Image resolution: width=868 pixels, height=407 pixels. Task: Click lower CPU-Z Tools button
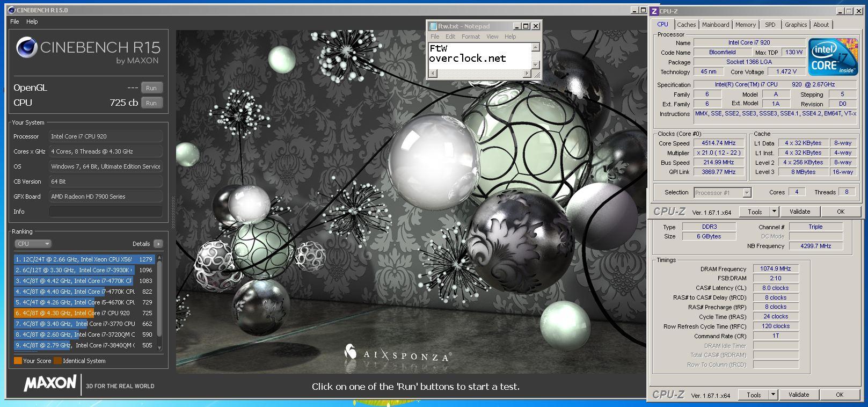(x=754, y=395)
